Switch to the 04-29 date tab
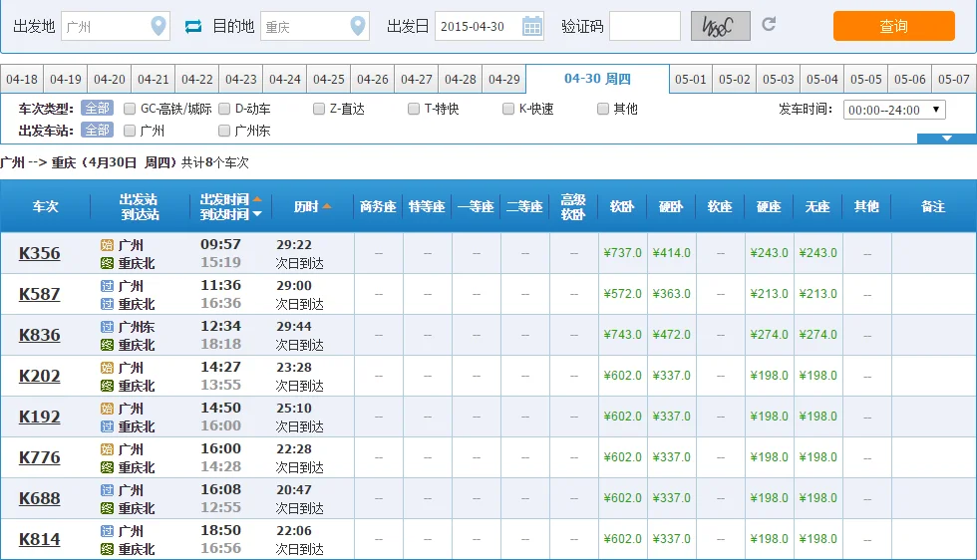Screen dimensions: 977x560 (x=504, y=79)
